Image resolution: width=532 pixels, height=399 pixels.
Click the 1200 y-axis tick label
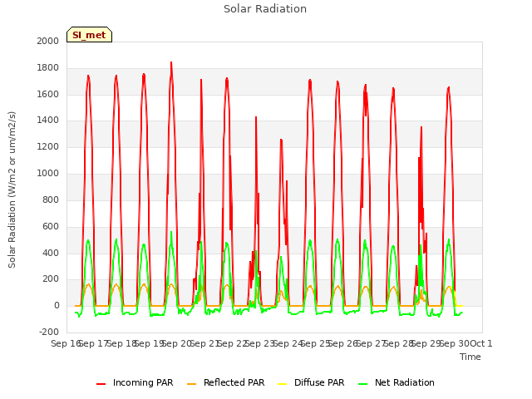coord(48,147)
